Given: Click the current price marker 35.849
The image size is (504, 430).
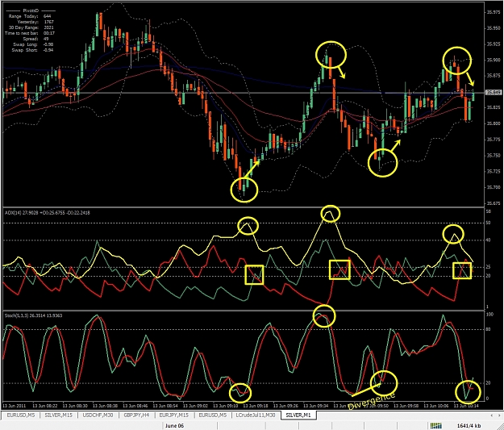Looking at the screenshot, I should pyautogui.click(x=493, y=93).
